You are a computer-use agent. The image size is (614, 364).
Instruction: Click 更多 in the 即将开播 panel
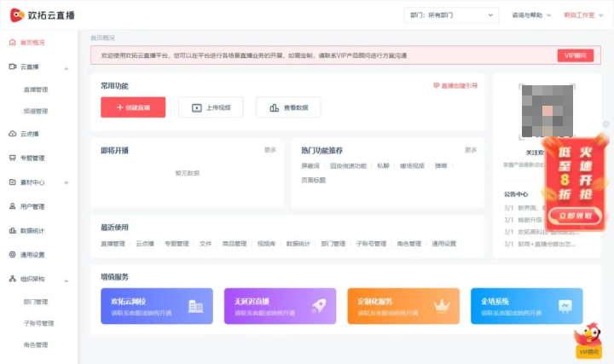[270, 150]
